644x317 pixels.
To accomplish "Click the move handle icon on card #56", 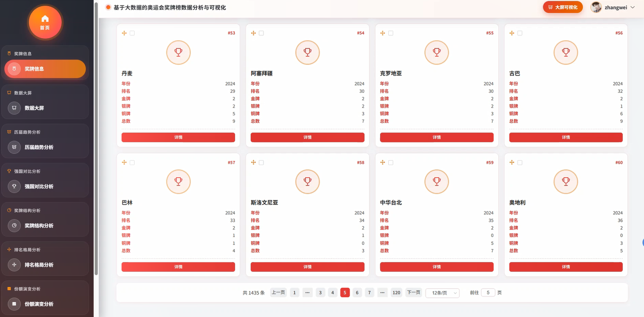I will click(512, 33).
